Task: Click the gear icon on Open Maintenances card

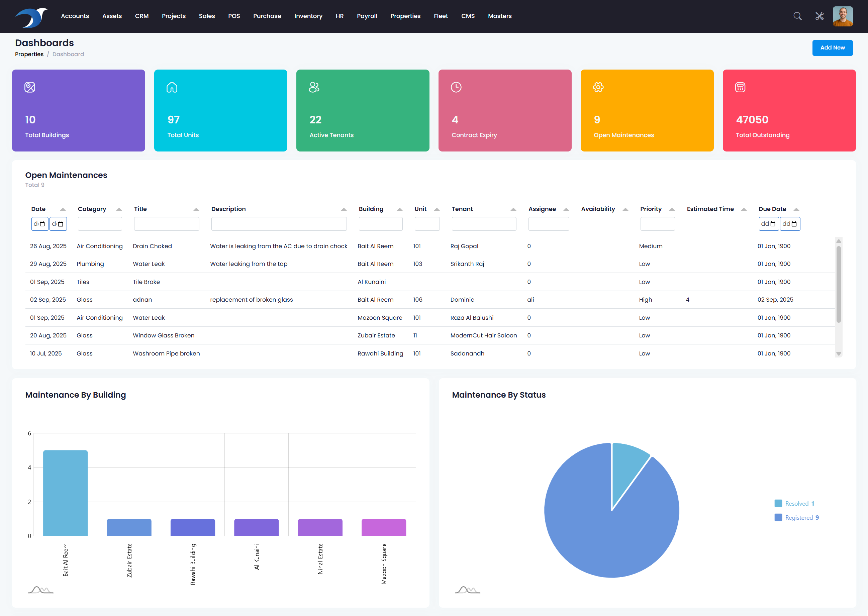Action: (598, 87)
